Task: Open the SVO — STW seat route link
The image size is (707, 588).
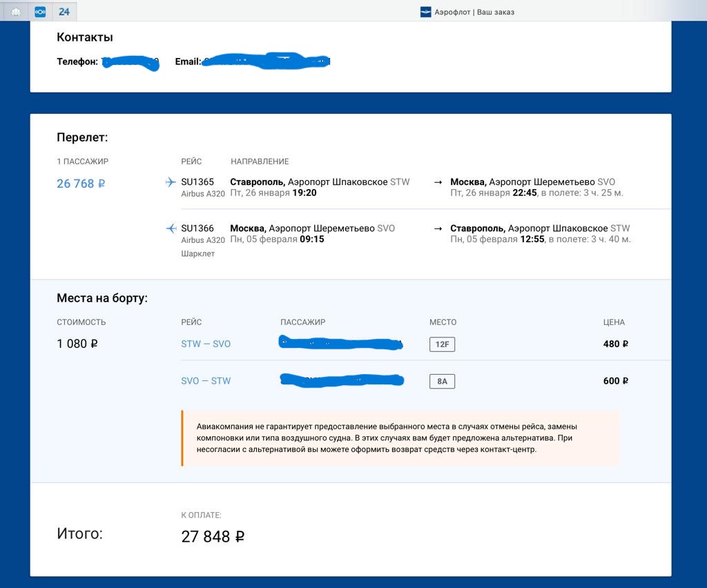Action: [206, 381]
